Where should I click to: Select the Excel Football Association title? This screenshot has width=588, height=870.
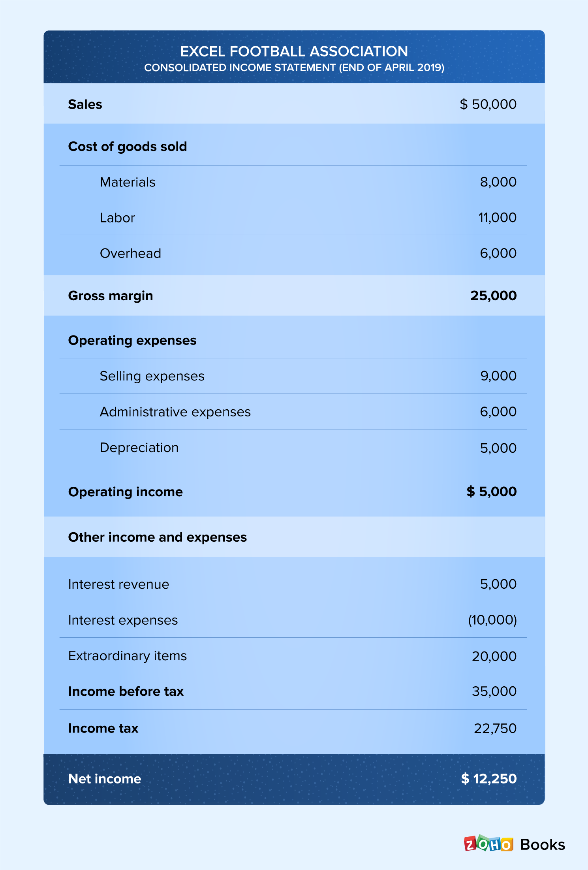click(x=294, y=51)
